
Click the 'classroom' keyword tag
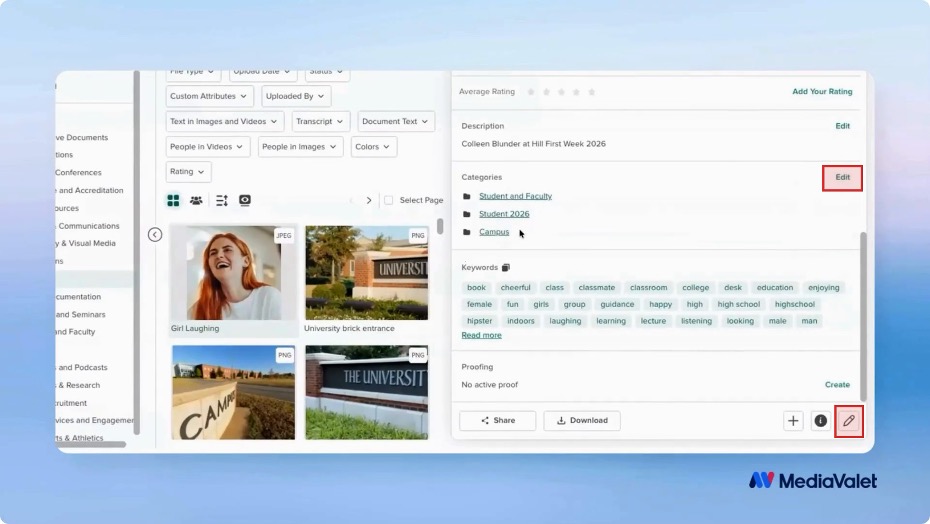648,288
